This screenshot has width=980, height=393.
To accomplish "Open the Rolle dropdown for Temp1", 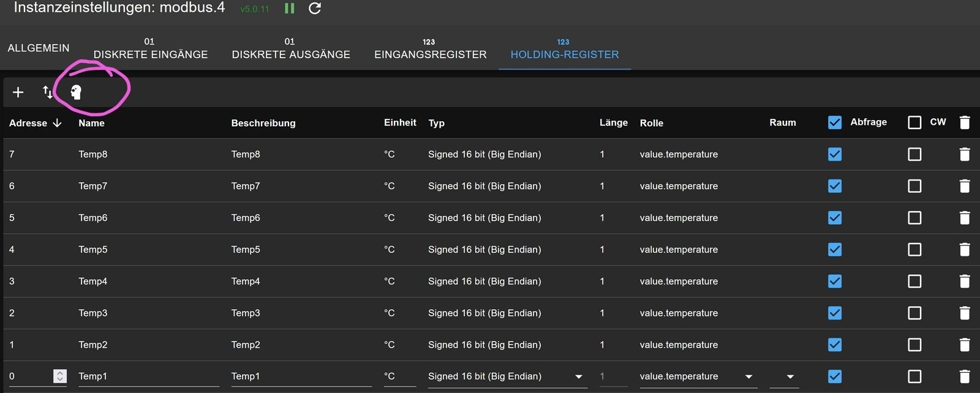I will [748, 376].
